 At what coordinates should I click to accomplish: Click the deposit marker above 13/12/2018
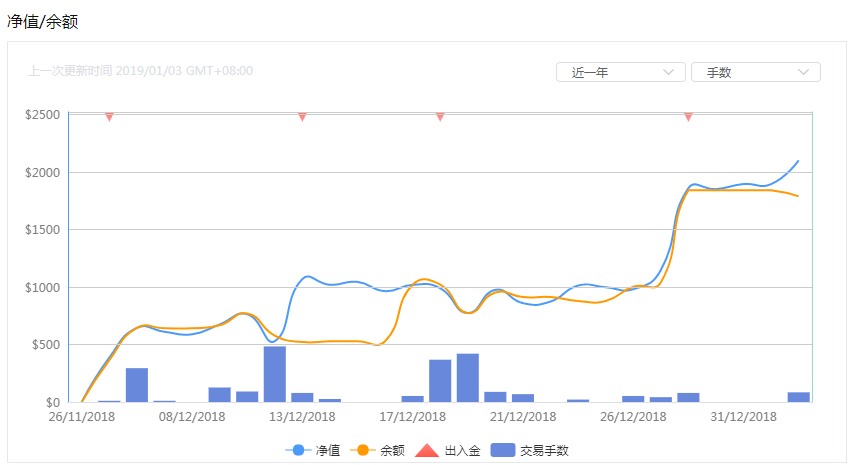[302, 117]
